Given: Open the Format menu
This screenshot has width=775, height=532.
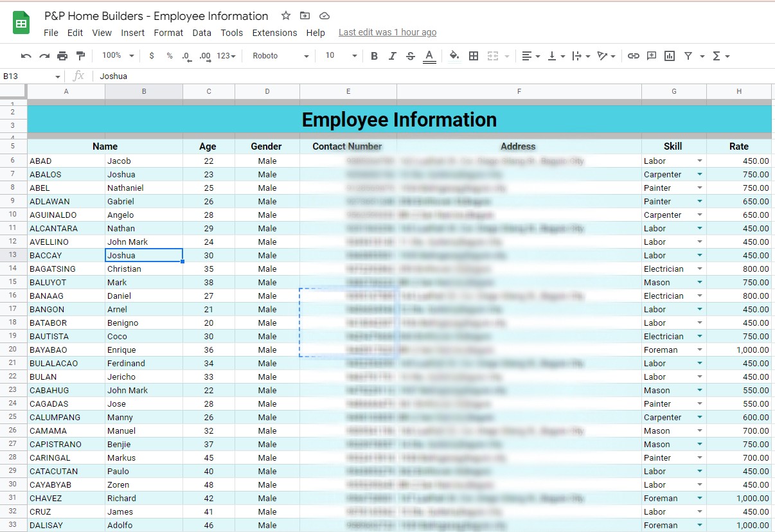Looking at the screenshot, I should (x=168, y=33).
